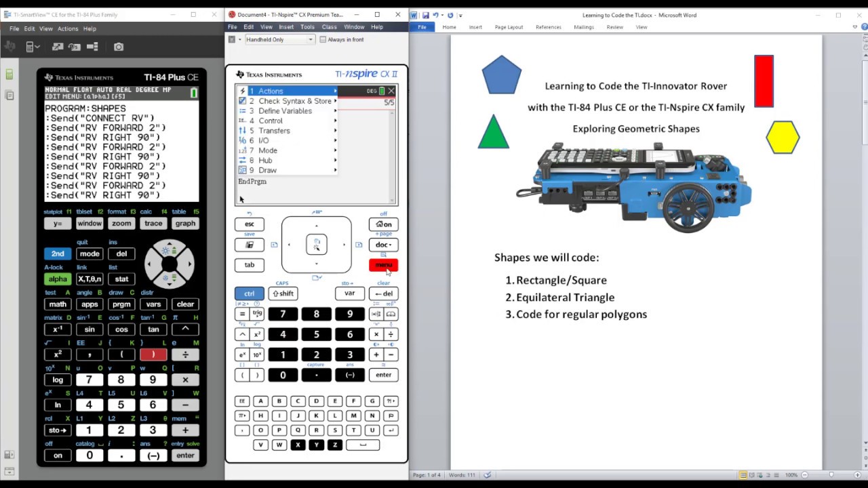Close the Nspire editor with the X icon
Viewport: 868px width, 488px height.
coord(391,91)
